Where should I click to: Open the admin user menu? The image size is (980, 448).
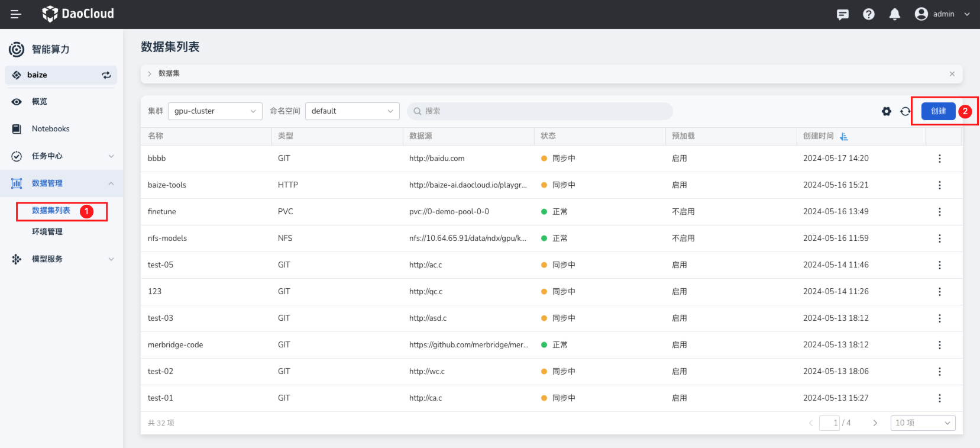point(942,14)
